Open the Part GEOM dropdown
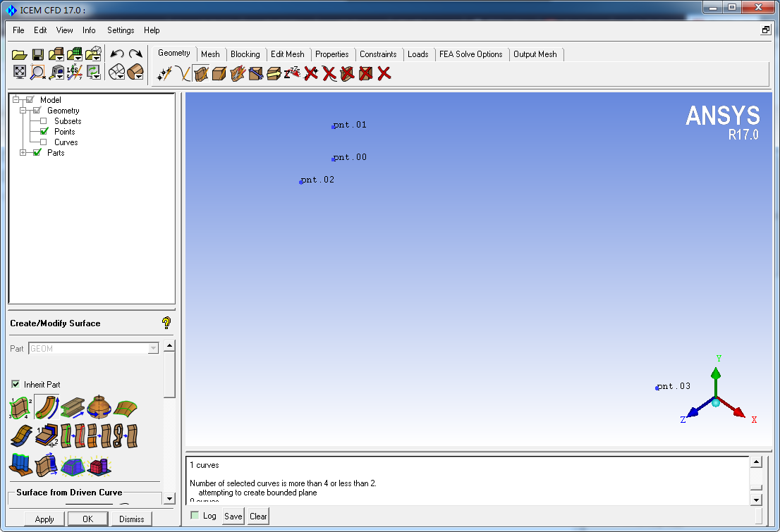 pos(153,349)
